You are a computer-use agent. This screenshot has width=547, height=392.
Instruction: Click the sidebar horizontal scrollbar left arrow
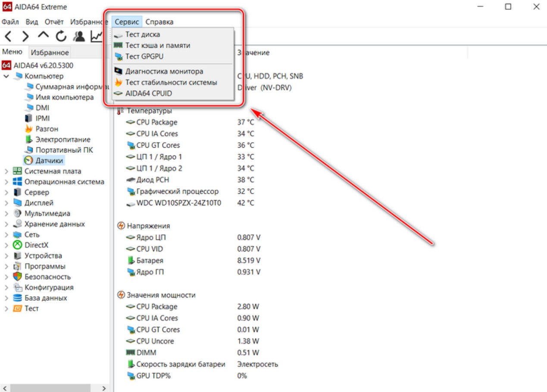pos(4,389)
